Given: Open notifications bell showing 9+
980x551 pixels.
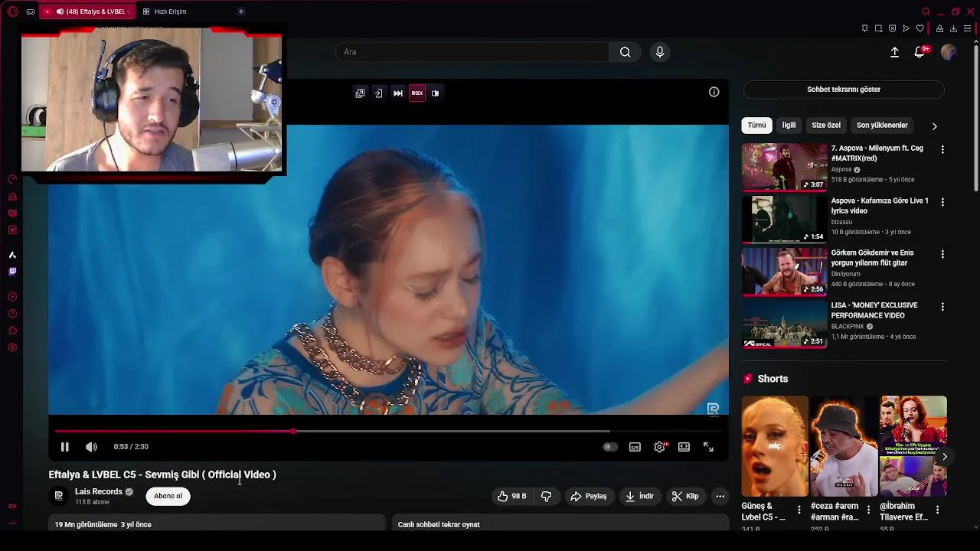Looking at the screenshot, I should (x=920, y=51).
